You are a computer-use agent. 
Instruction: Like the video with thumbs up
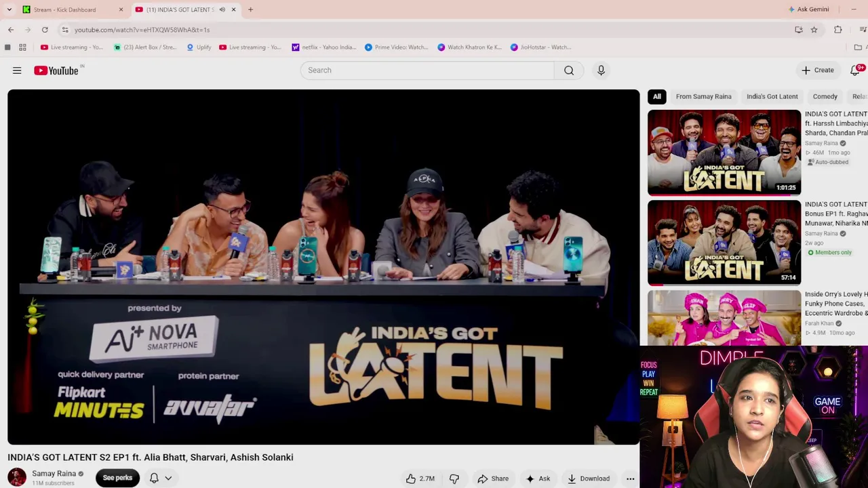(x=420, y=479)
